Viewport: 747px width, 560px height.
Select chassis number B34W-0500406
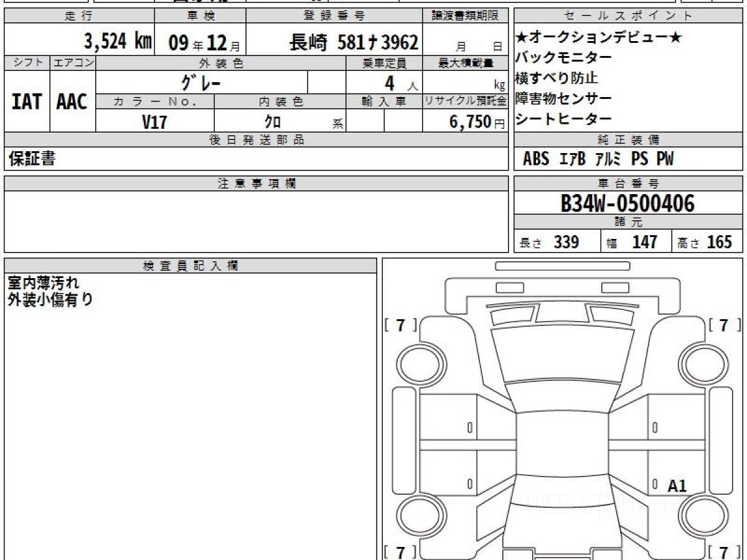pyautogui.click(x=627, y=203)
